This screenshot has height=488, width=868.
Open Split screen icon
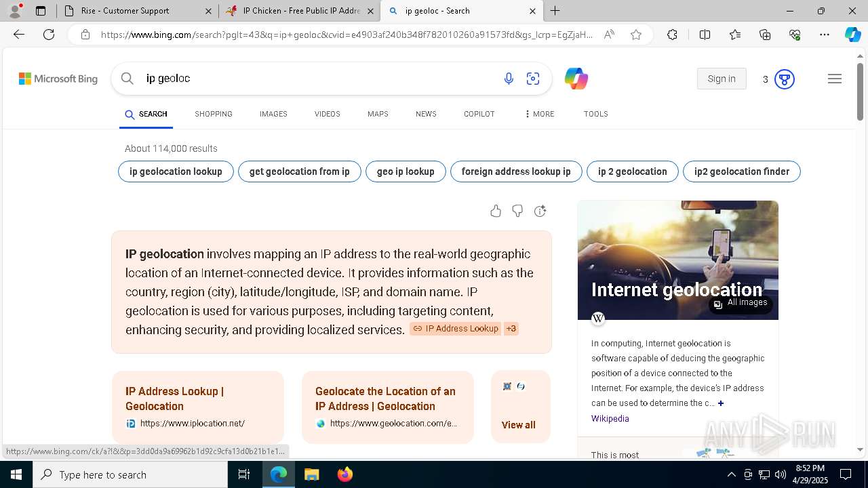(705, 35)
